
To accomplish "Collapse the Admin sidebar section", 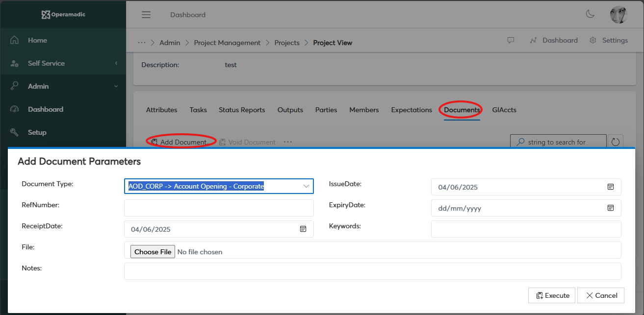I will [63, 86].
